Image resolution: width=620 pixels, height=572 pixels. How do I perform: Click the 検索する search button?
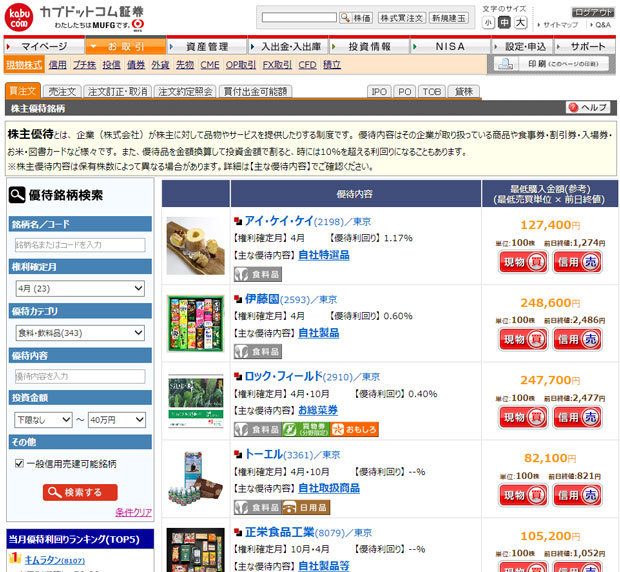point(80,492)
